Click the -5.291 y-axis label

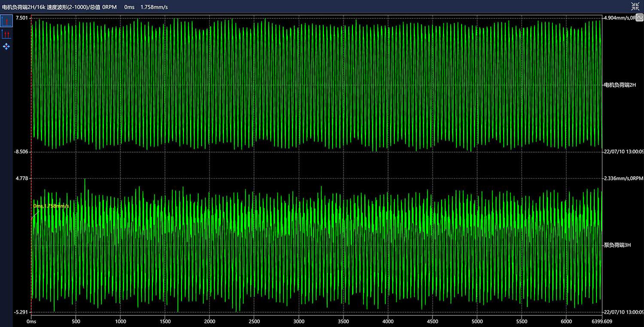point(21,312)
